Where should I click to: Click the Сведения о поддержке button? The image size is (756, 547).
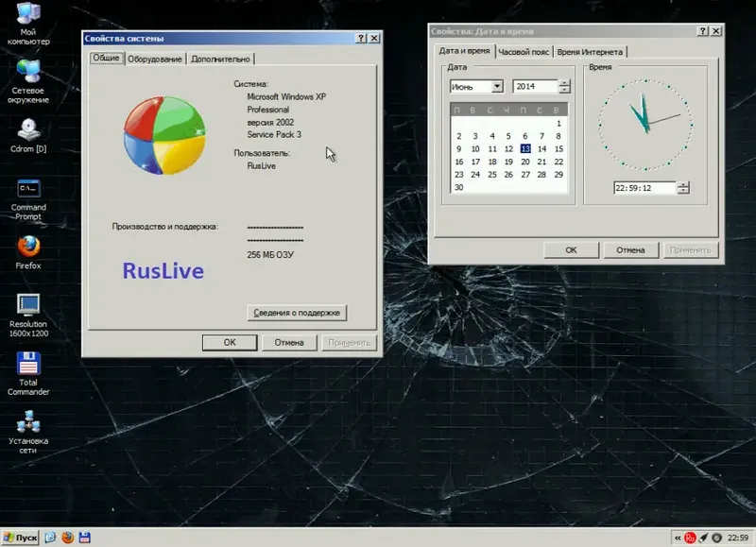[297, 313]
